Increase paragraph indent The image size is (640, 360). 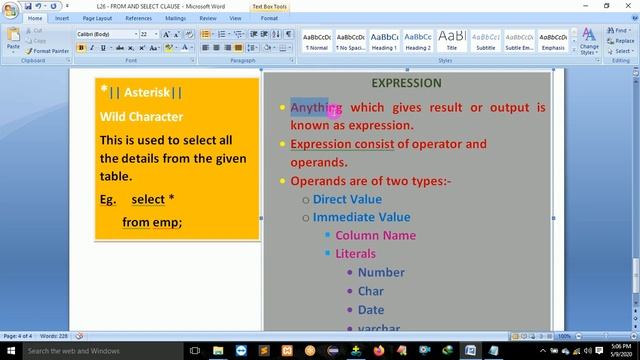264,34
